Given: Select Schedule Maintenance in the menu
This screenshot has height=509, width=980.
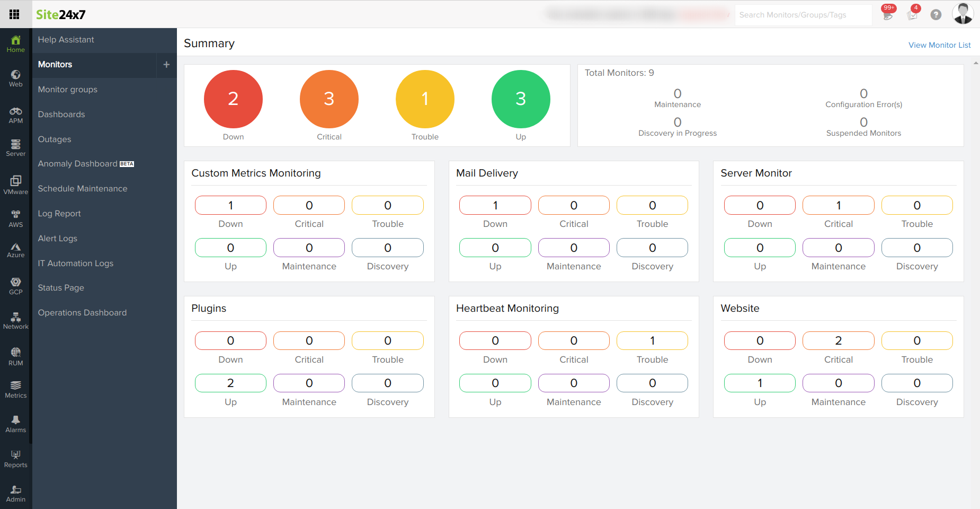Looking at the screenshot, I should [83, 189].
